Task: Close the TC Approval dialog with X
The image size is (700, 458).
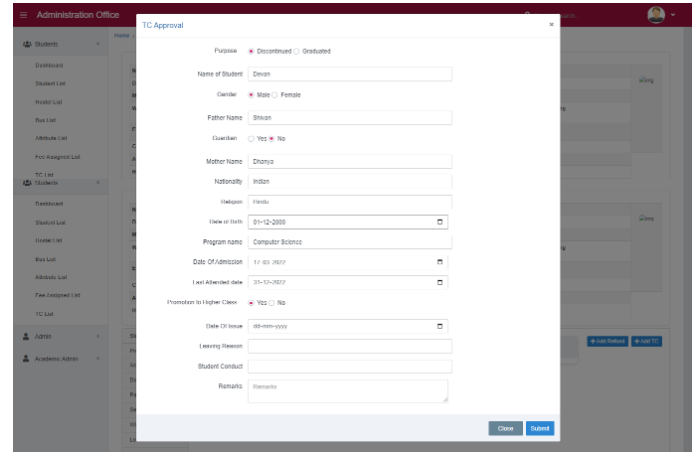Action: point(551,24)
